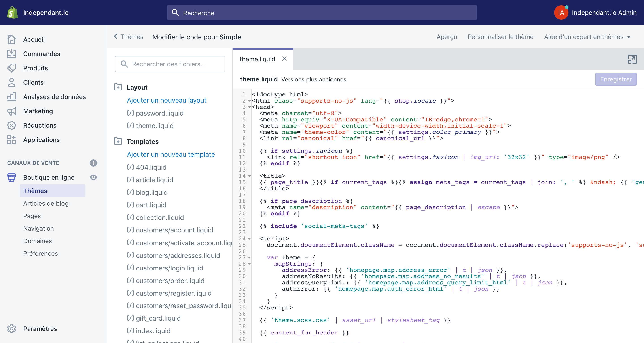Focus the Rechercher des fichiers field
This screenshot has width=644, height=343.
tap(170, 64)
